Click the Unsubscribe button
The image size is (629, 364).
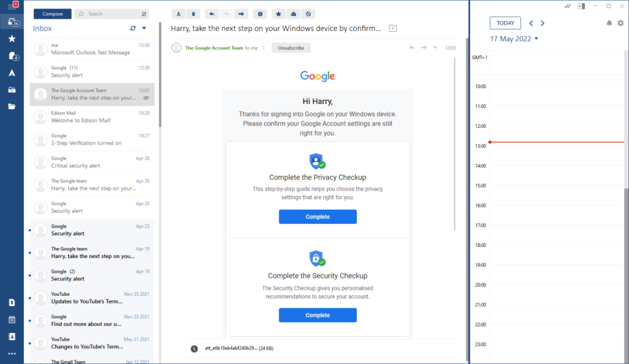coord(291,48)
